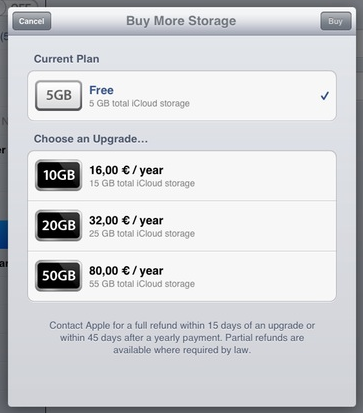This screenshot has width=363, height=413.
Task: Click the checkmark on the Free plan
Action: [325, 96]
